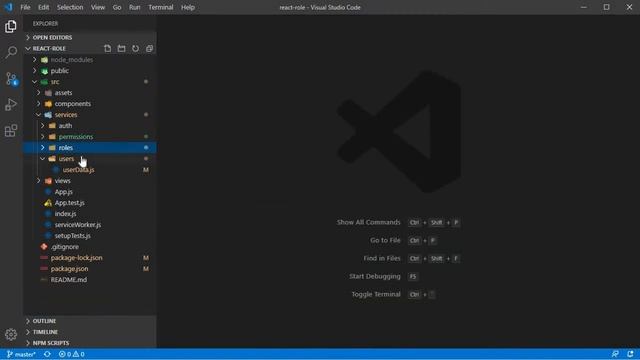Open App.test.js file

[90, 203]
